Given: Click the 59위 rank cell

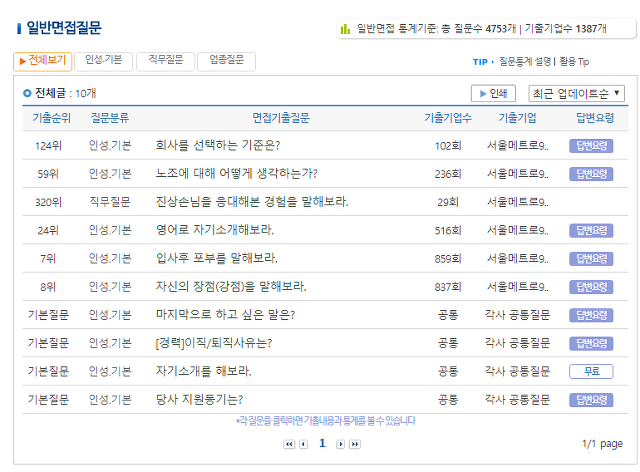Looking at the screenshot, I should 48,174.
